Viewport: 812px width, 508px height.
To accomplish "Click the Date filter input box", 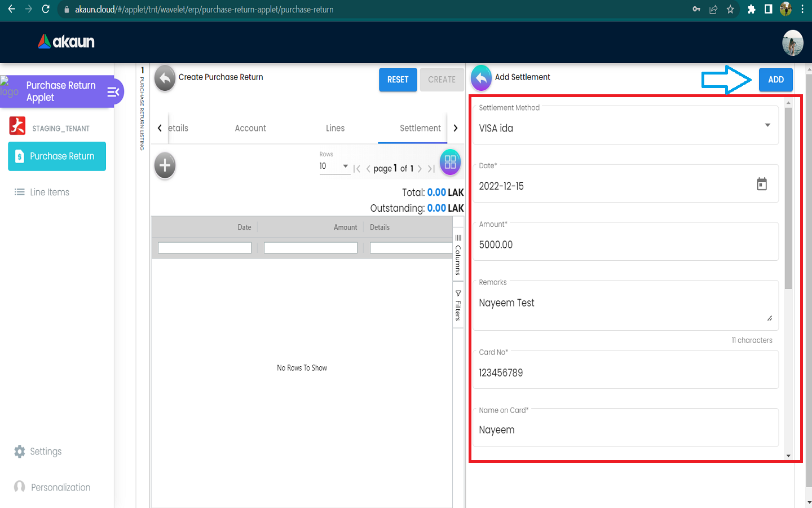I will [205, 247].
